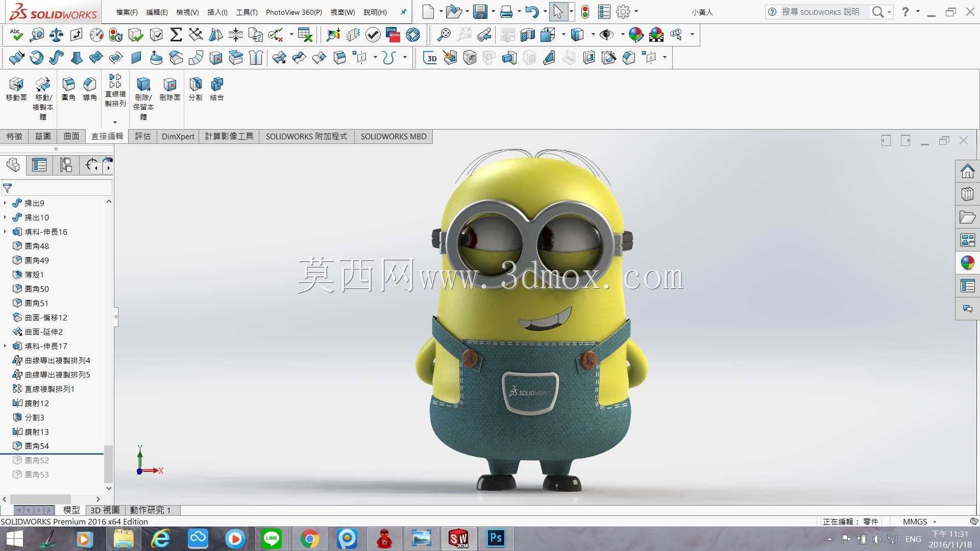
Task: Open the Design Library icon in task pane
Action: tap(967, 194)
